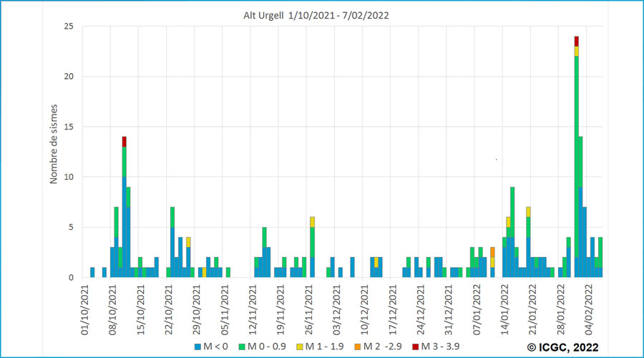Click the blue M < 0 legend swatch
This screenshot has width=644, height=358.
[198, 347]
